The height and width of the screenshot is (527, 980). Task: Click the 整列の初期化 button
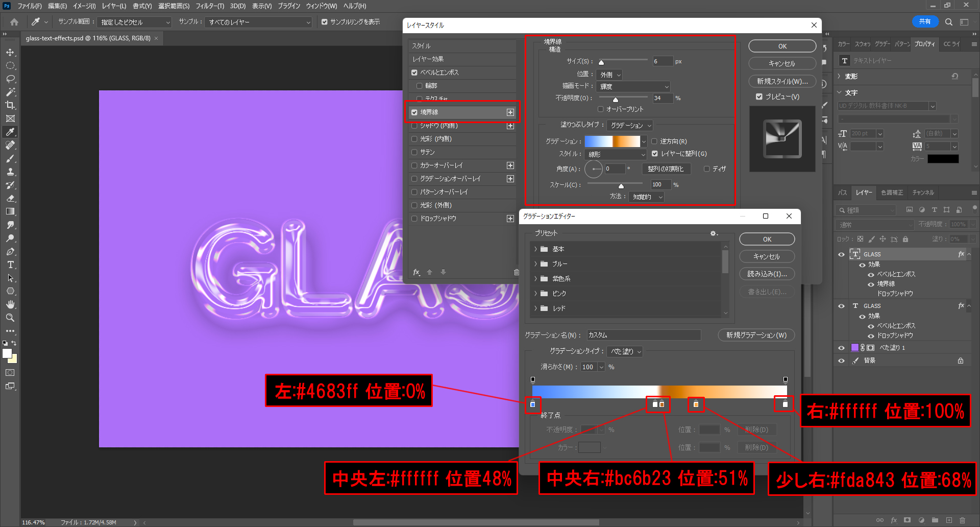click(x=666, y=169)
